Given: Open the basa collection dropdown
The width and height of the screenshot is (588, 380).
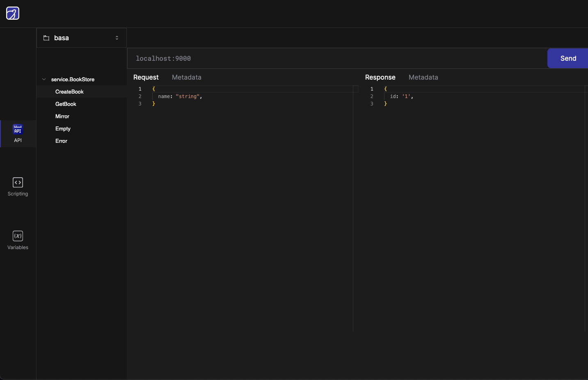Looking at the screenshot, I should (x=82, y=38).
